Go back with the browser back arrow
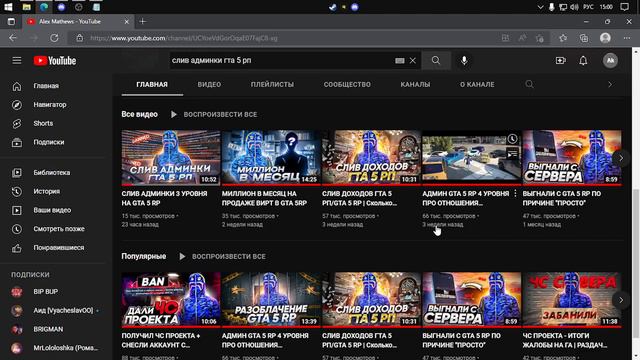 point(13,38)
